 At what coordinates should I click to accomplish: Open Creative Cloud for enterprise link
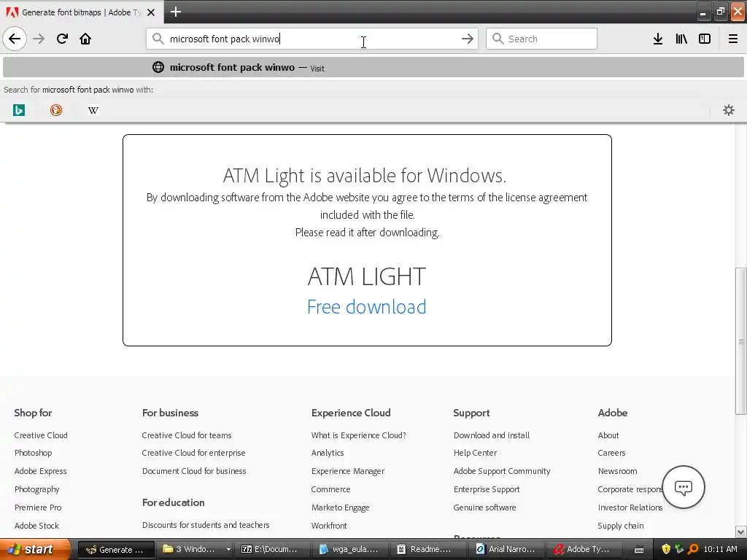(x=194, y=453)
